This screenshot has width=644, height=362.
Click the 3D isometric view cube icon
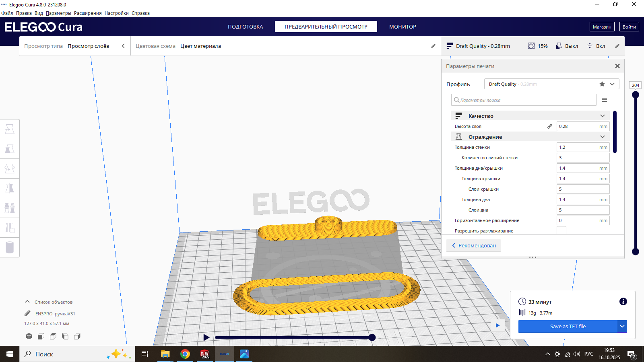pos(29,336)
